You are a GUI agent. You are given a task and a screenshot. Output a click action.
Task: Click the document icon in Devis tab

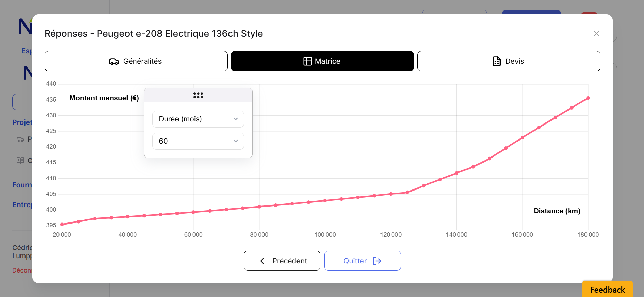pos(497,61)
